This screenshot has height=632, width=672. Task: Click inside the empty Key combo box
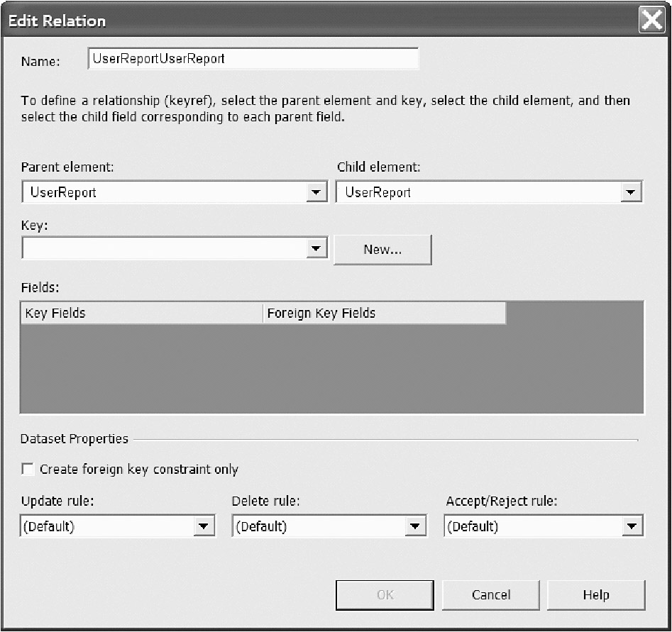coord(163,248)
